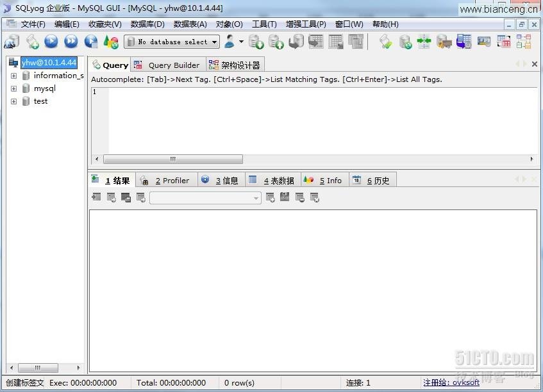Viewport: 543px width, 392px height.
Task: Click the colorful shapes format query icon
Action: coord(111,42)
